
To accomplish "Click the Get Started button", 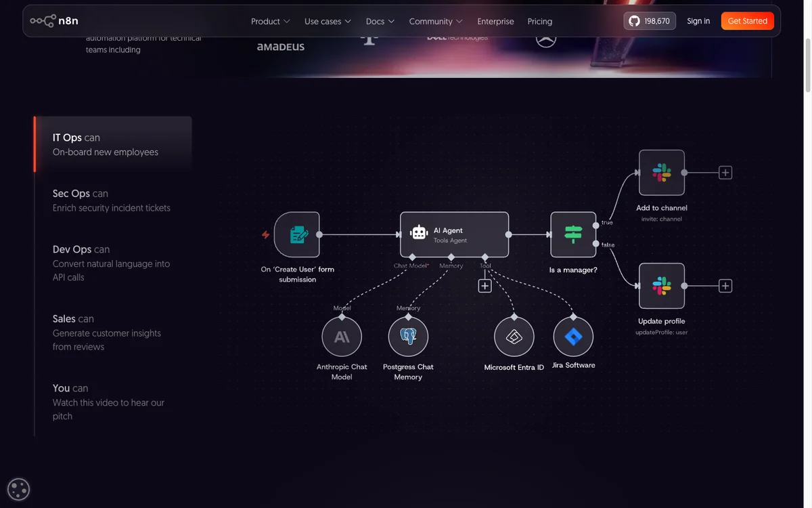I will pyautogui.click(x=748, y=21).
